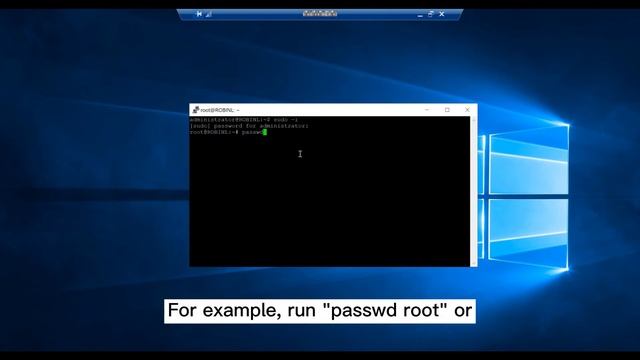Click the "password for administrator" line

(x=249, y=126)
